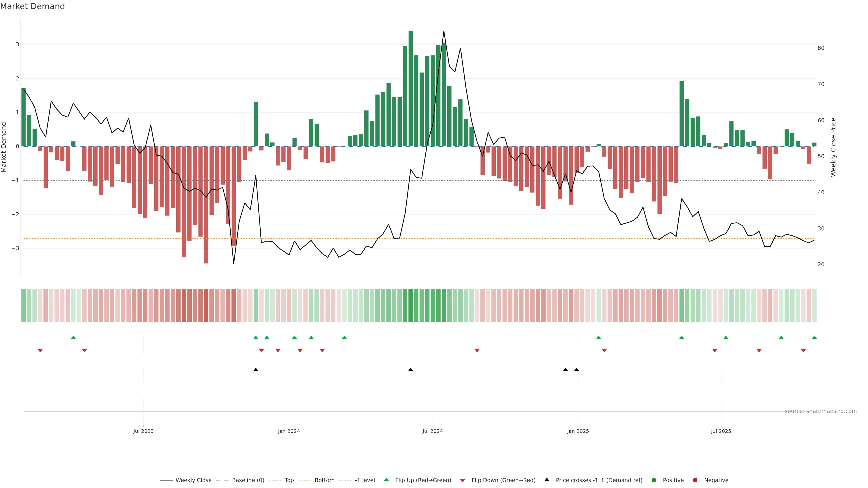Select the first red Flip Down chart marker

[x=40, y=351]
